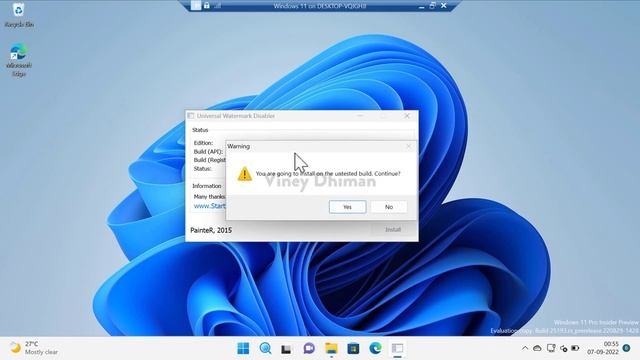Open the weather widget showing 27°C

click(33, 348)
